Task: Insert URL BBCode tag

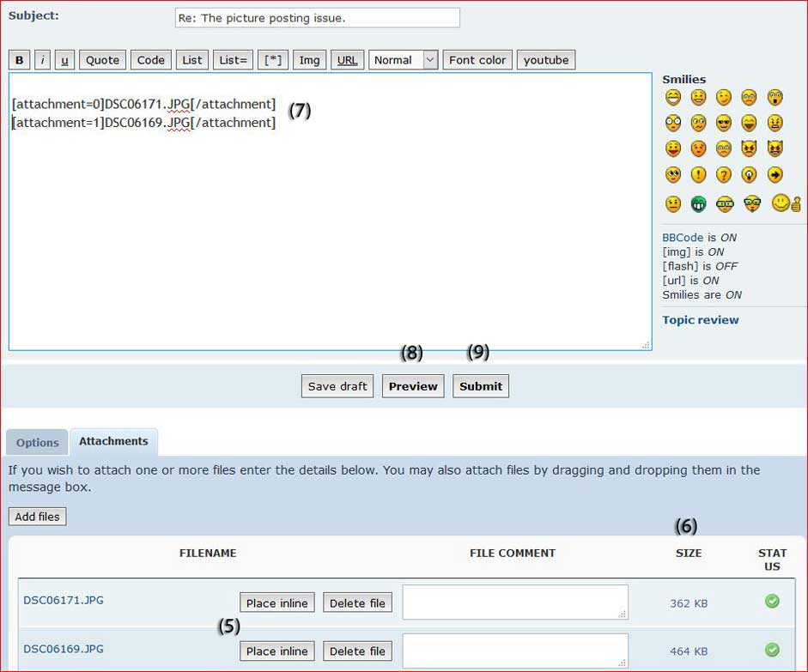Action: [x=347, y=60]
